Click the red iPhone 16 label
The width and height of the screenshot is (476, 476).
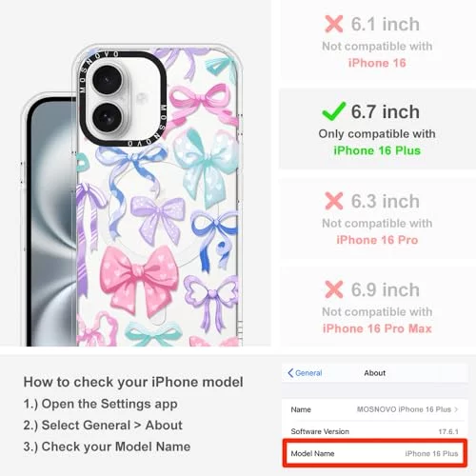pos(377,63)
